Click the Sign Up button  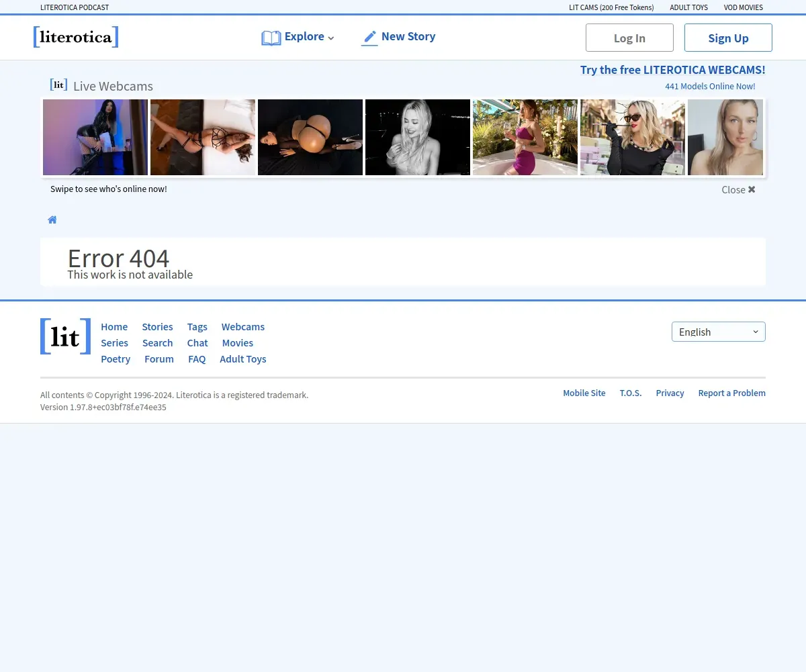click(x=728, y=38)
